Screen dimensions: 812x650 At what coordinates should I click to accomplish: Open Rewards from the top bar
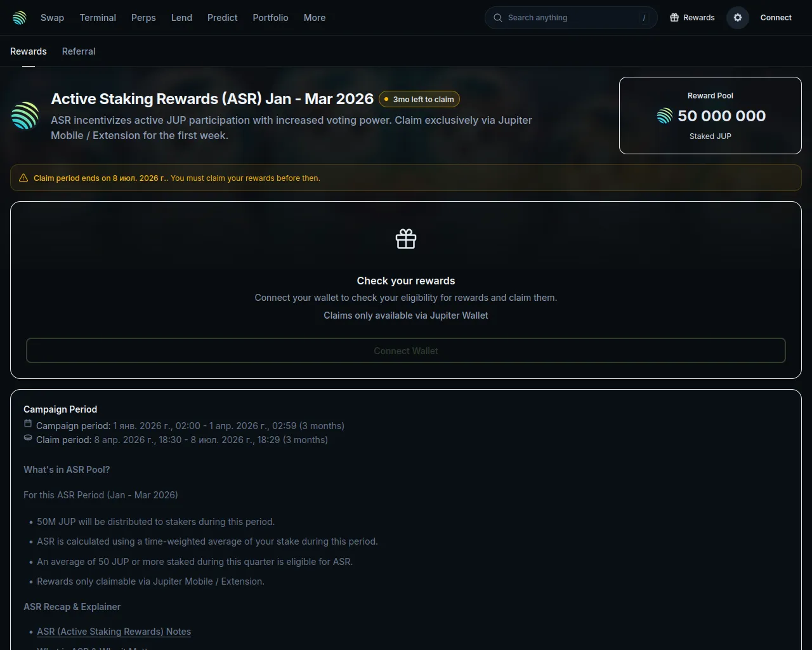pyautogui.click(x=692, y=18)
